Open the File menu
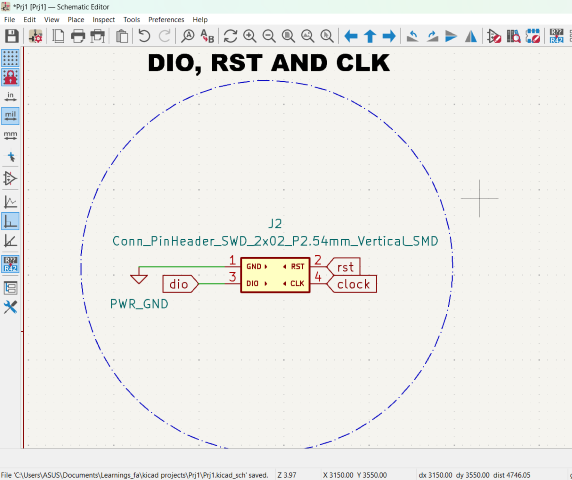The image size is (572, 480). pos(9,20)
